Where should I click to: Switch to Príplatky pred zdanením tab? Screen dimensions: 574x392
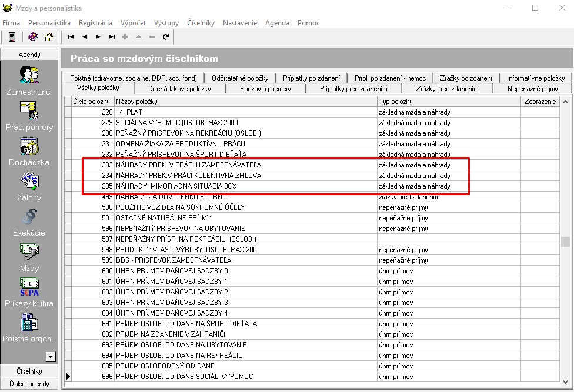353,89
